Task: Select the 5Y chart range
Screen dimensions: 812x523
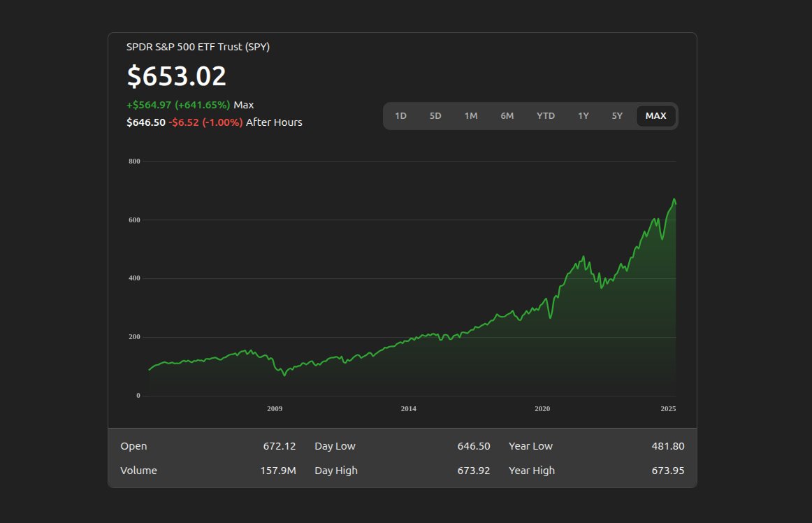Action: pyautogui.click(x=617, y=115)
